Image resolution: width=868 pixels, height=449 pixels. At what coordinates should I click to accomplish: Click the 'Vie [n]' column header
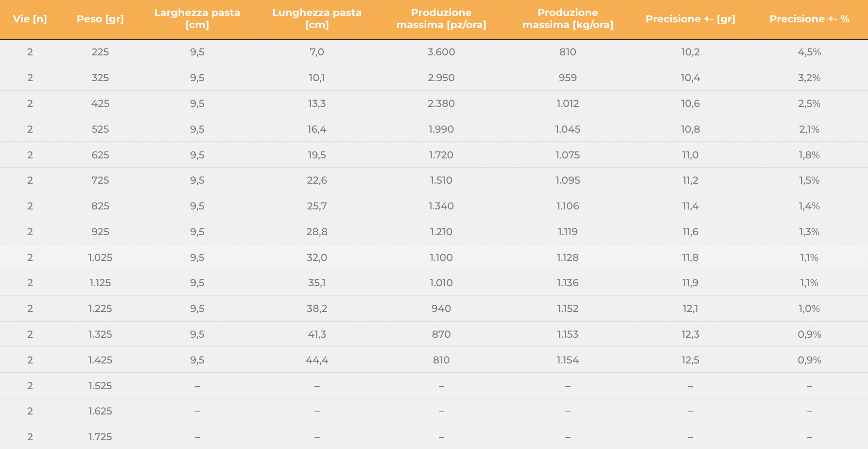pyautogui.click(x=30, y=19)
